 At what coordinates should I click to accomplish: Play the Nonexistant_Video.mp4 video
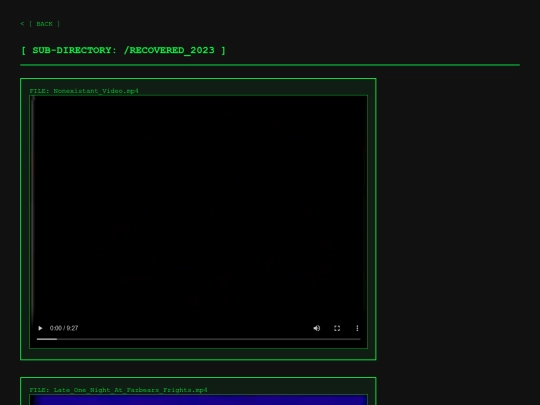40,328
